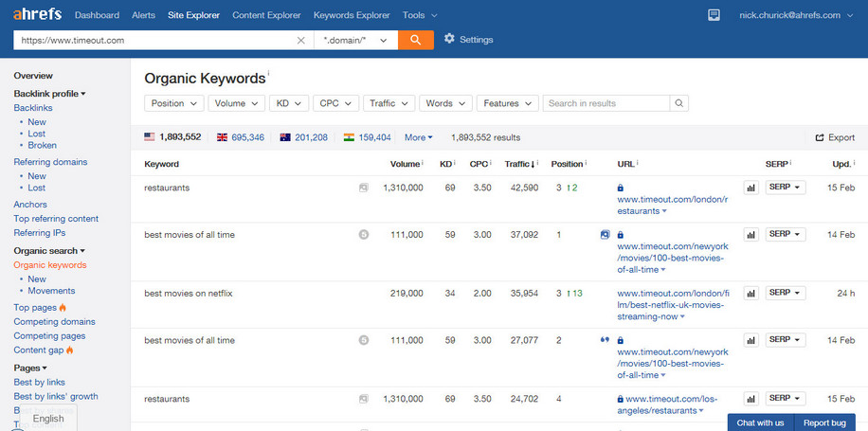
Task: Open the notifications monitor icon
Action: 714,15
